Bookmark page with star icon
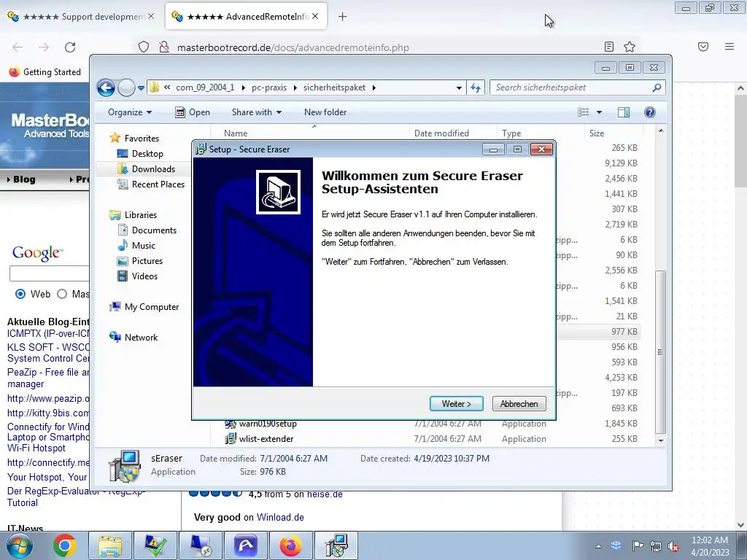The width and height of the screenshot is (747, 560). point(630,47)
